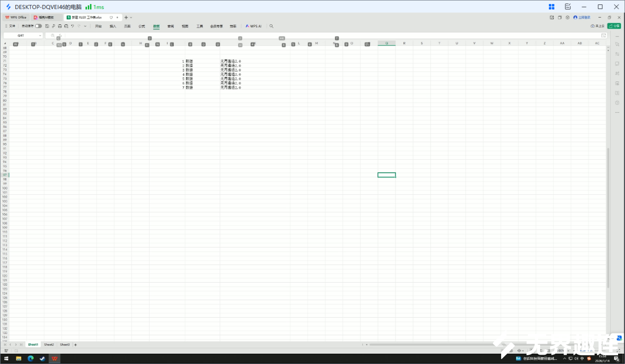Switch to the Sheet2 tab

pyautogui.click(x=49, y=345)
